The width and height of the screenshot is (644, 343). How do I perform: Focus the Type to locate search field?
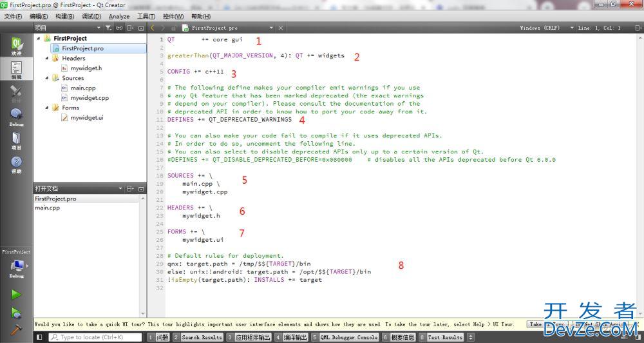click(95, 337)
